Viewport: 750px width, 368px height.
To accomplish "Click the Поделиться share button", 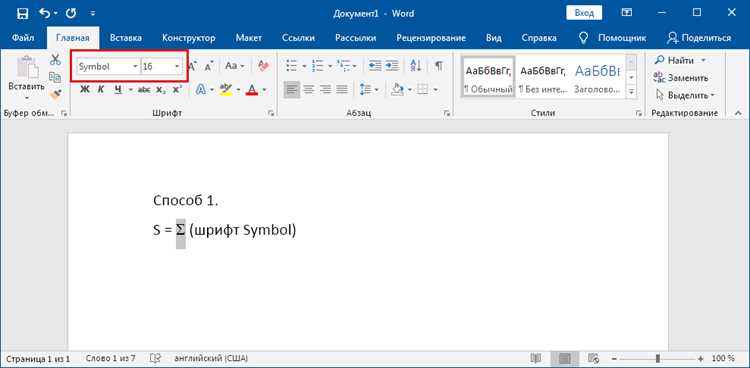I will point(699,38).
